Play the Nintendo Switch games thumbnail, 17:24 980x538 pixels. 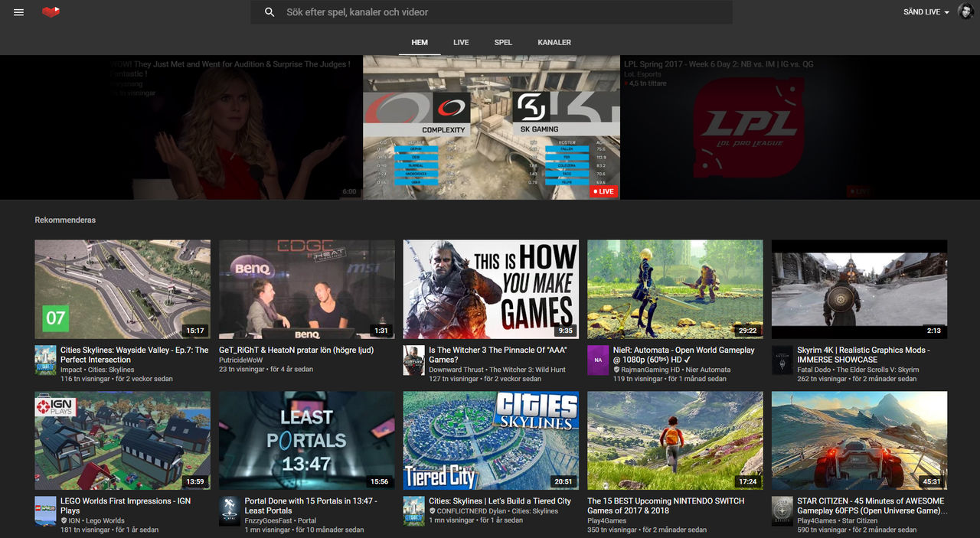click(x=675, y=441)
